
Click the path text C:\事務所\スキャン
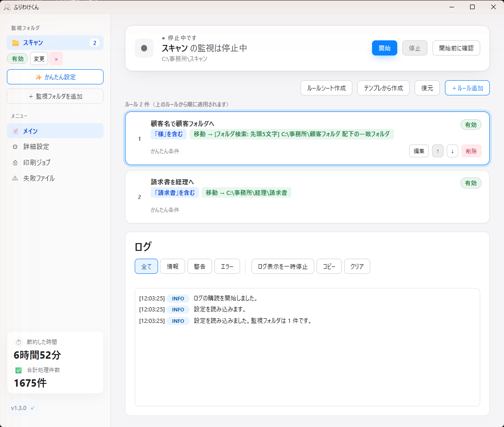pos(185,59)
